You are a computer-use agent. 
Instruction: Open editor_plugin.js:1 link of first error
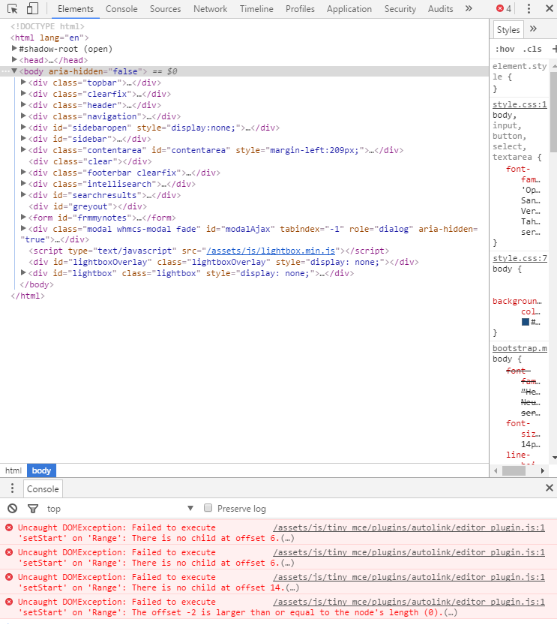tap(409, 528)
